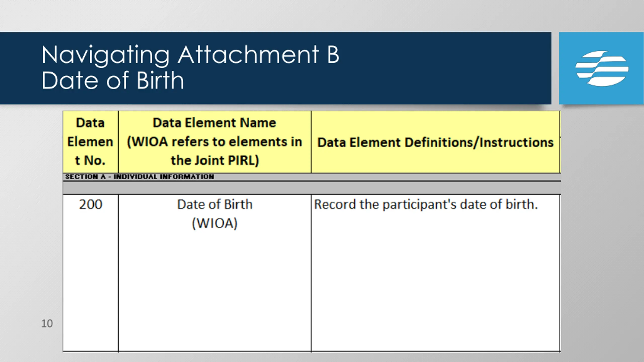The width and height of the screenshot is (644, 362).
Task: Click the blue wave logo icon
Action: [x=602, y=68]
